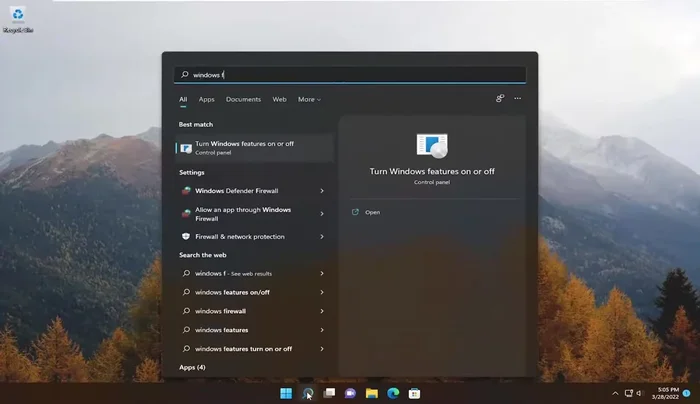Open Task View from the taskbar
This screenshot has width=700, height=404.
point(329,393)
